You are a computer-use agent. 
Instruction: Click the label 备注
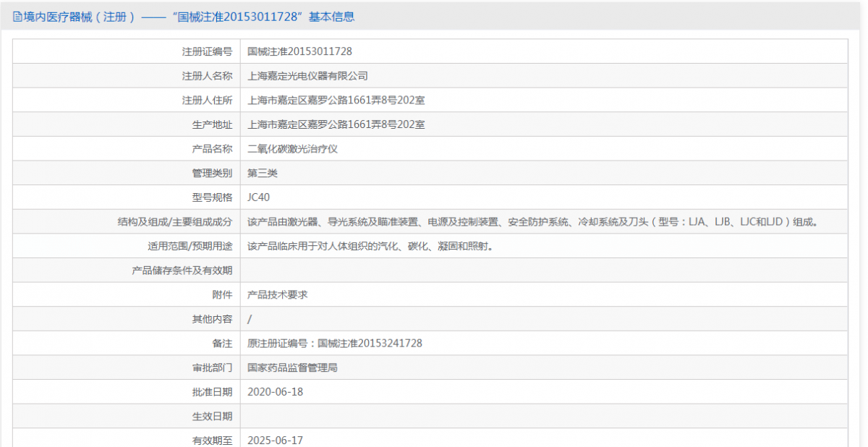(x=222, y=344)
